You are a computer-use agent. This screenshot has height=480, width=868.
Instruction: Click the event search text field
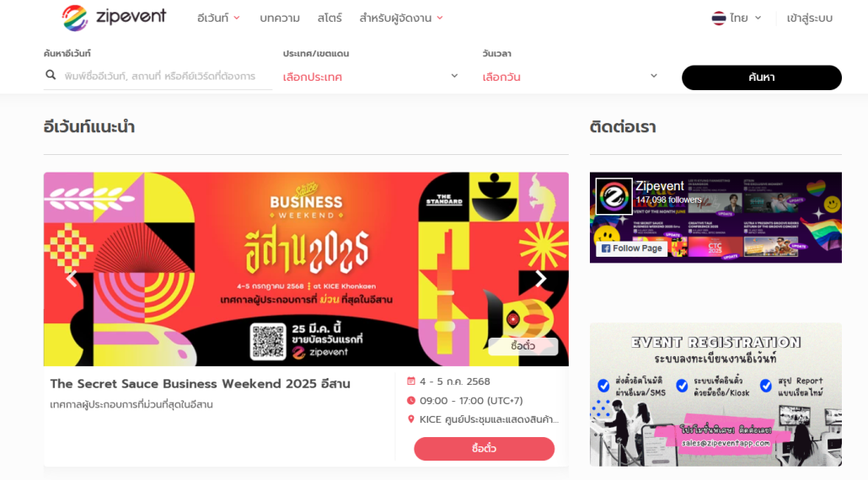160,76
